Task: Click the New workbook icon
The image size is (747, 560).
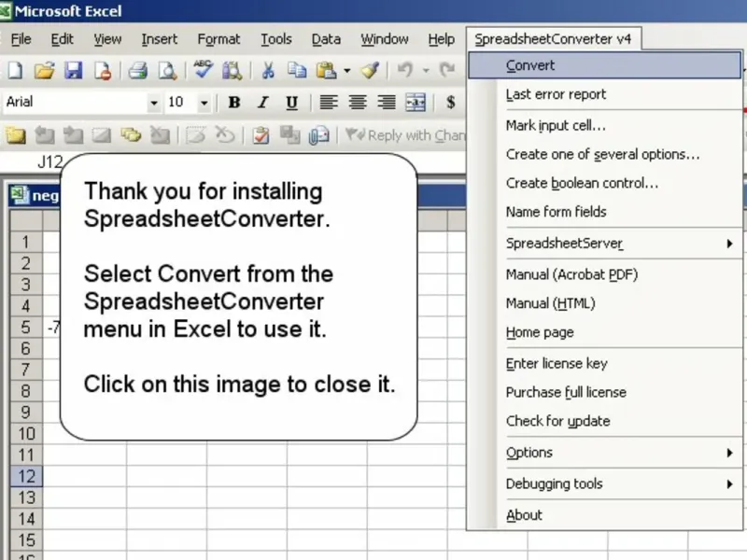Action: [15, 71]
